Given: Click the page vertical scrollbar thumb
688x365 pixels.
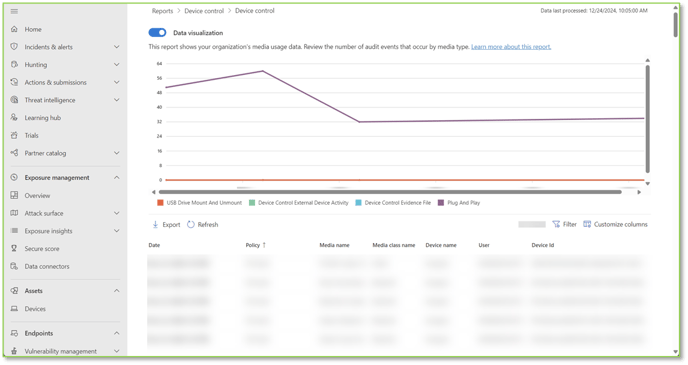Looking at the screenshot, I should pos(676,24).
